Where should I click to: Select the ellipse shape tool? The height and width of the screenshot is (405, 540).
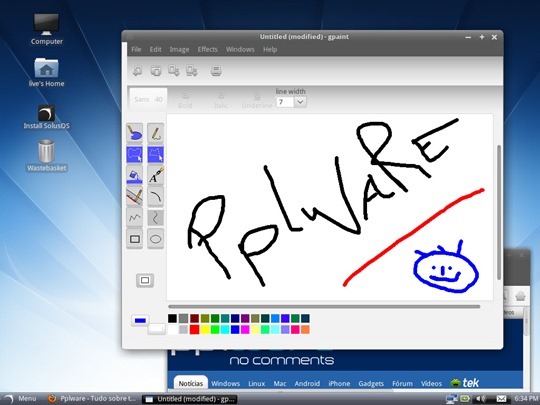click(x=156, y=238)
